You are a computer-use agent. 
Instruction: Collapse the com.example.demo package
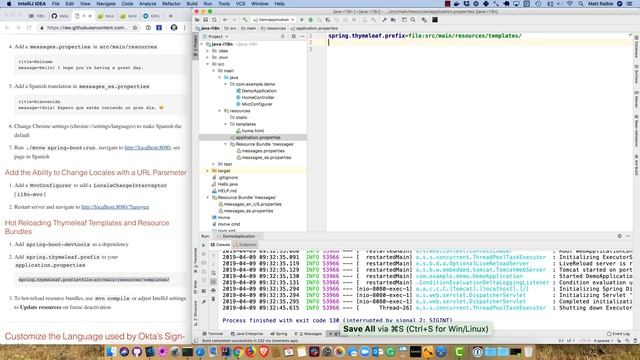pyautogui.click(x=226, y=84)
